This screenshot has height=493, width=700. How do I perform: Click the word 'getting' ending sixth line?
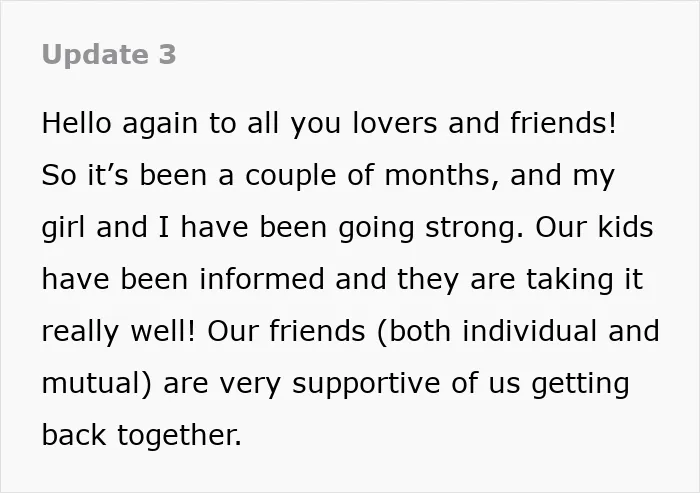pos(580,384)
